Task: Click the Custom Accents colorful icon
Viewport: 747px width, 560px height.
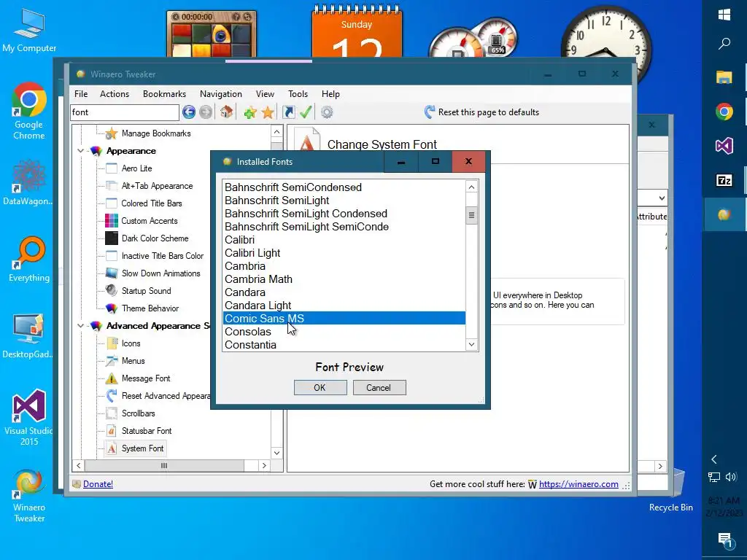Action: (x=112, y=220)
